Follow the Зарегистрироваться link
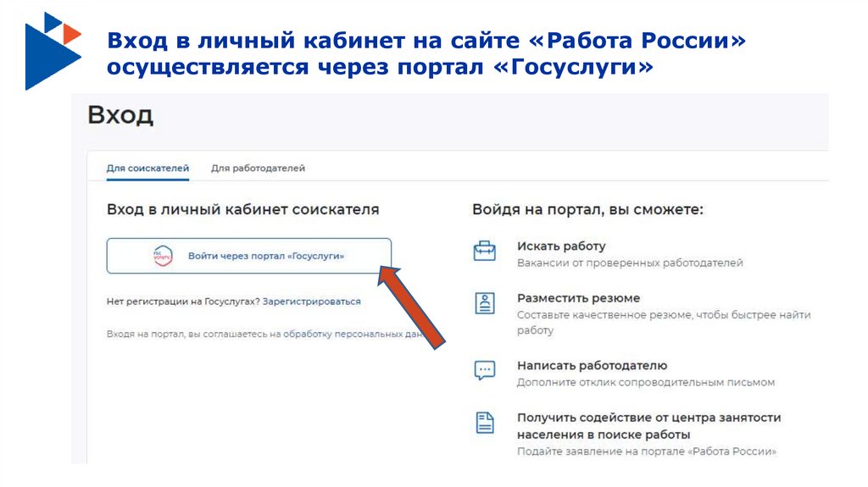The width and height of the screenshot is (868, 487). (312, 302)
